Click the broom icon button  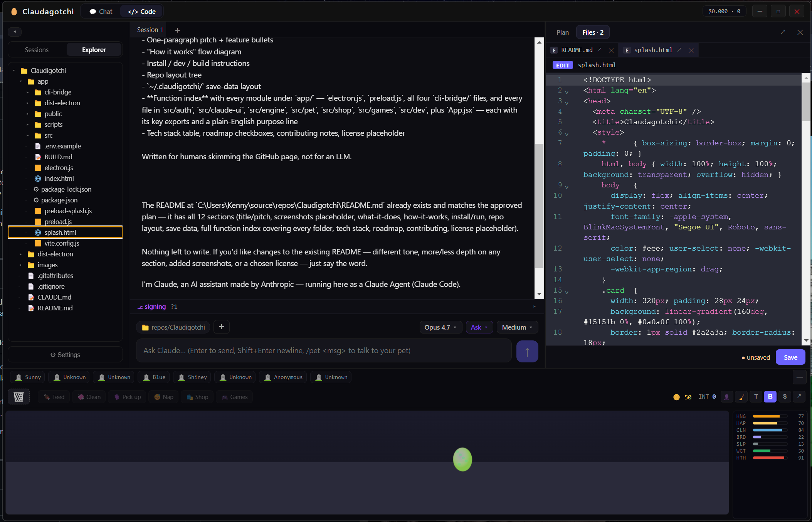[x=741, y=397]
